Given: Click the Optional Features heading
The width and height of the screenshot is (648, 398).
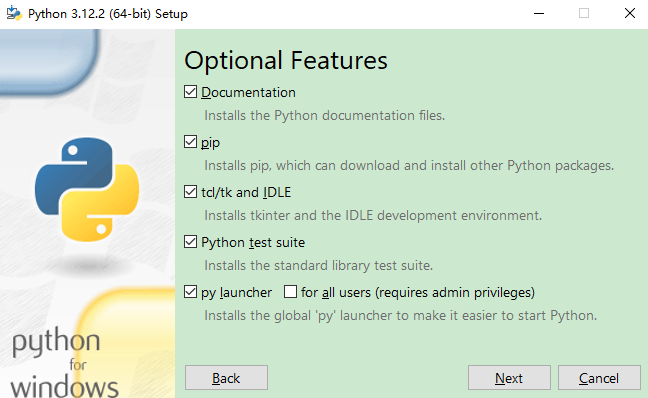Looking at the screenshot, I should pyautogui.click(x=286, y=61).
